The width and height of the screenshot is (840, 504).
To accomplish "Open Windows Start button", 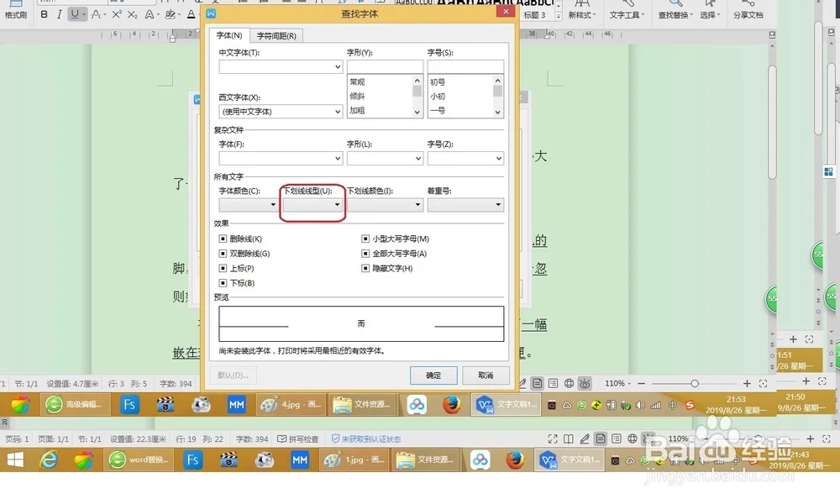I will tap(15, 460).
